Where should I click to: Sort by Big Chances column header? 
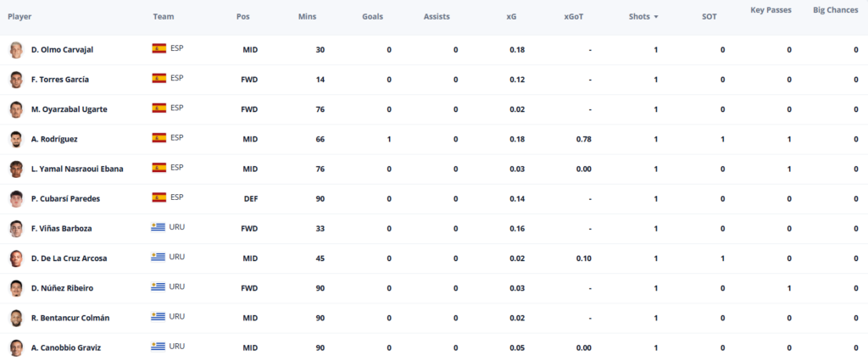pos(835,10)
